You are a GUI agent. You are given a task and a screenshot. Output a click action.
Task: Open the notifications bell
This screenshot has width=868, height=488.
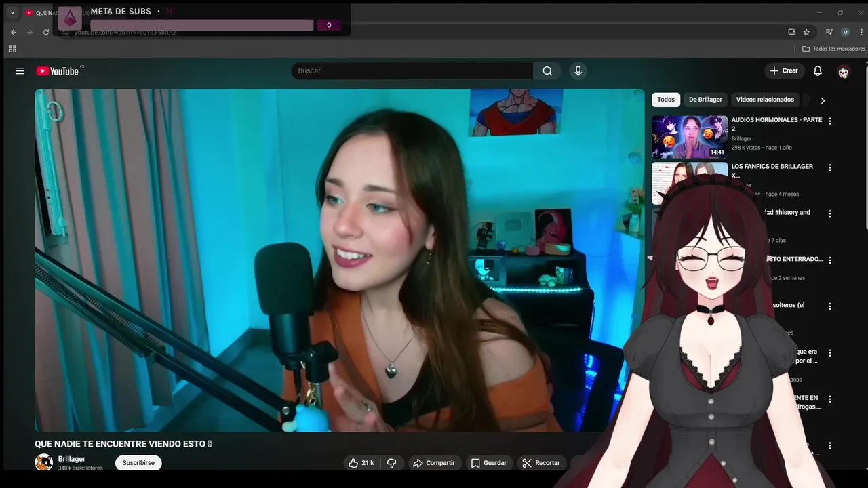pos(818,71)
